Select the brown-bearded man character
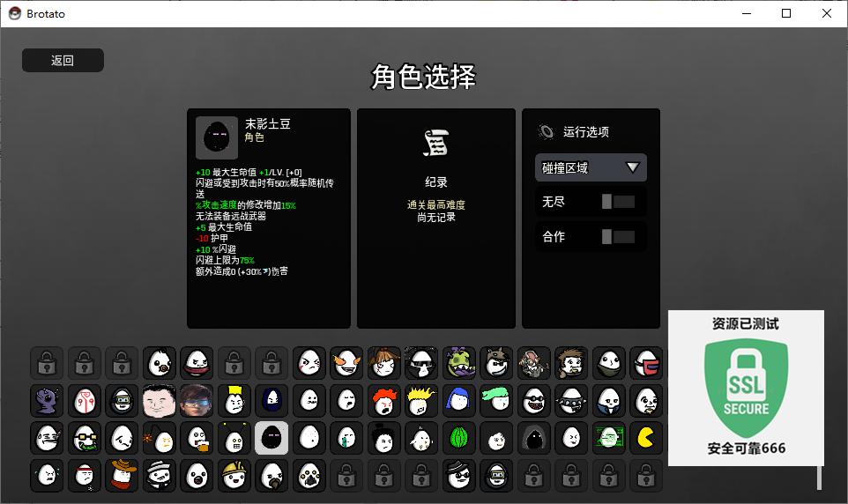Image resolution: width=848 pixels, height=504 pixels. coord(571,363)
